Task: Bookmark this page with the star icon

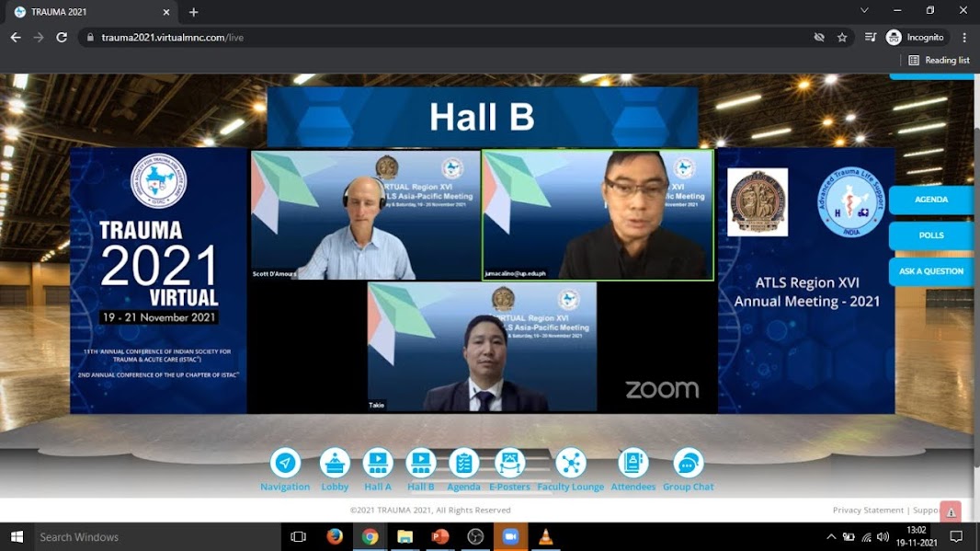Action: (x=842, y=38)
